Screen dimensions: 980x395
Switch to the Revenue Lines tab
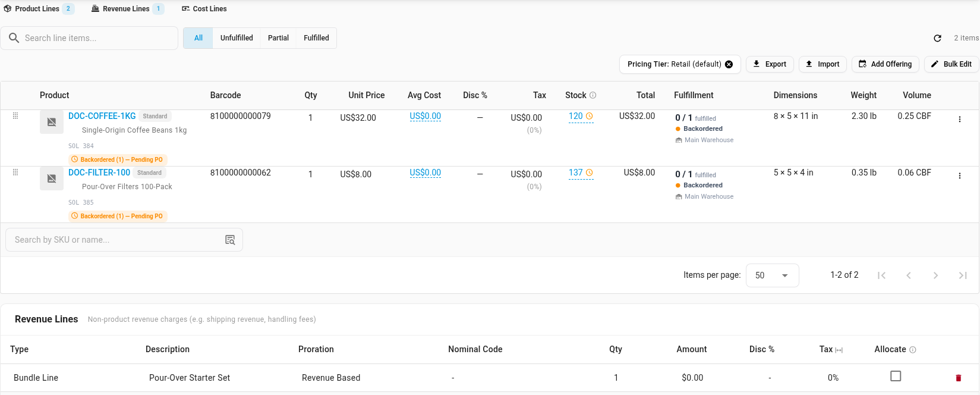pyautogui.click(x=127, y=9)
